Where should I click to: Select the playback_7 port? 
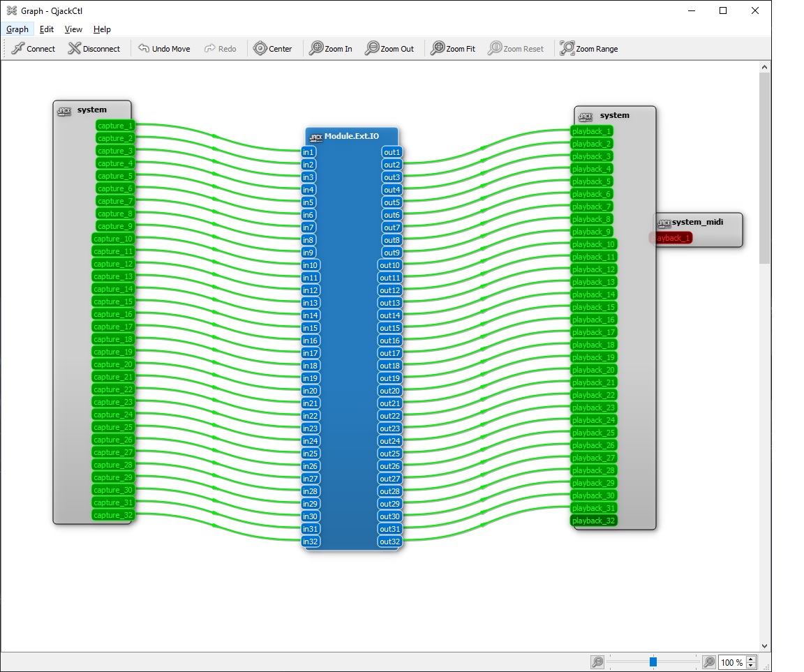[x=591, y=207]
